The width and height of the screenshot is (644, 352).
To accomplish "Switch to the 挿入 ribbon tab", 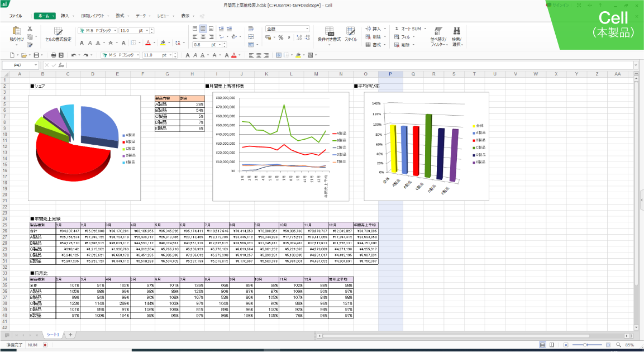I will click(x=65, y=16).
